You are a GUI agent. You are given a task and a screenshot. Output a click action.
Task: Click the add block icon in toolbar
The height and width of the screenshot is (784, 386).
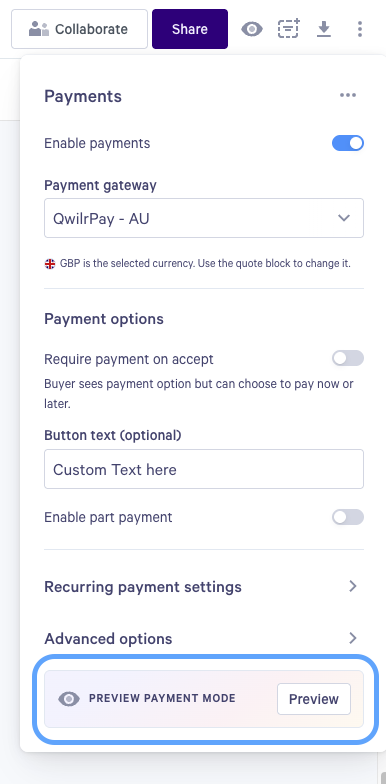(288, 29)
